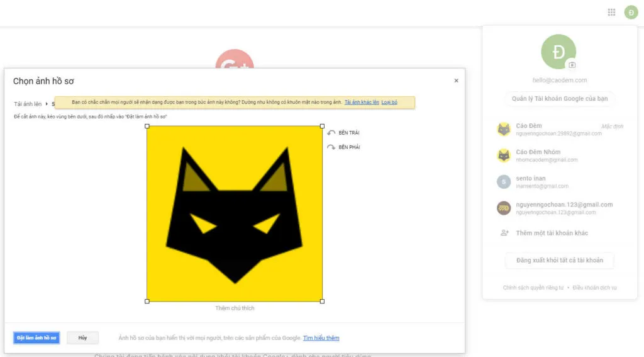Rotate image left with Bên Trái icon

coord(331,133)
